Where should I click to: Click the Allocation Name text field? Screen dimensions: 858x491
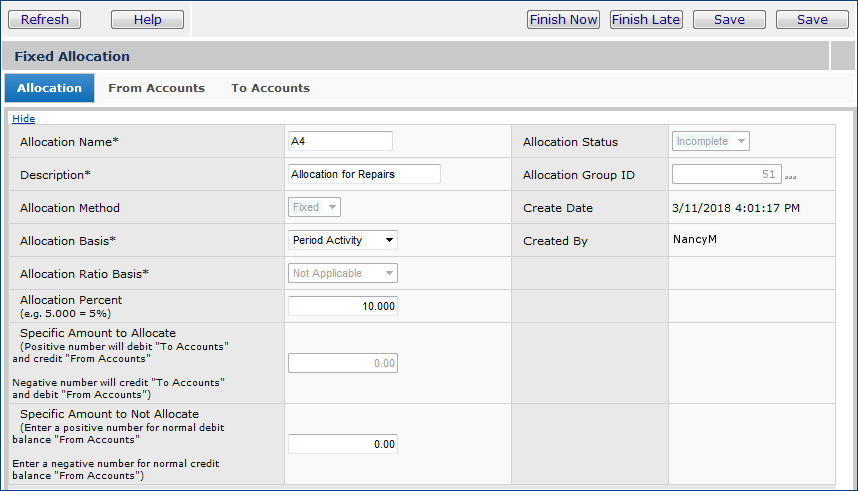[340, 142]
